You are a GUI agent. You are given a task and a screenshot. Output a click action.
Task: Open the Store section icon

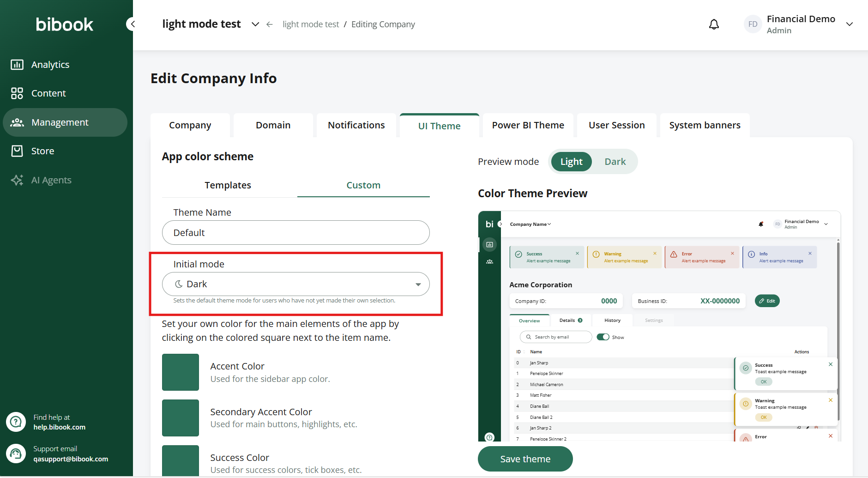pos(17,151)
